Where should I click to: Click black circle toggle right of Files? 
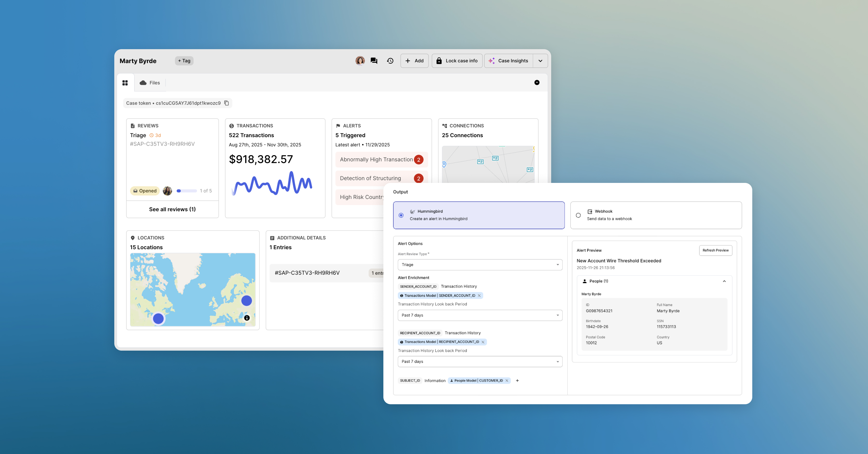pyautogui.click(x=537, y=82)
